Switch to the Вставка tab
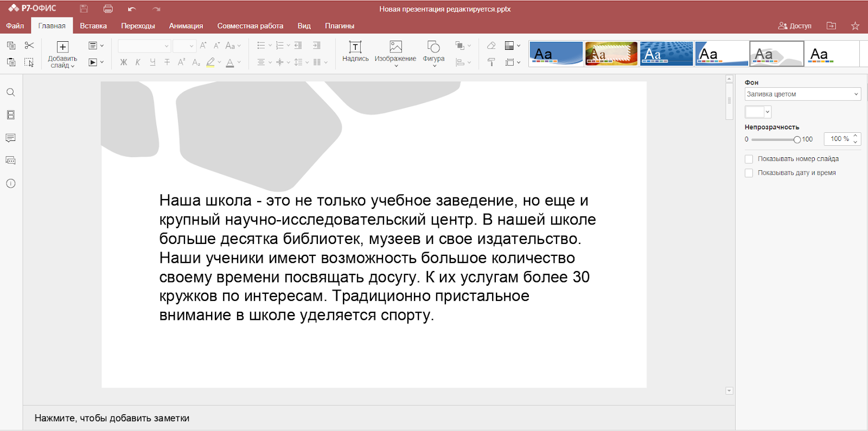This screenshot has width=868, height=431. click(x=93, y=25)
